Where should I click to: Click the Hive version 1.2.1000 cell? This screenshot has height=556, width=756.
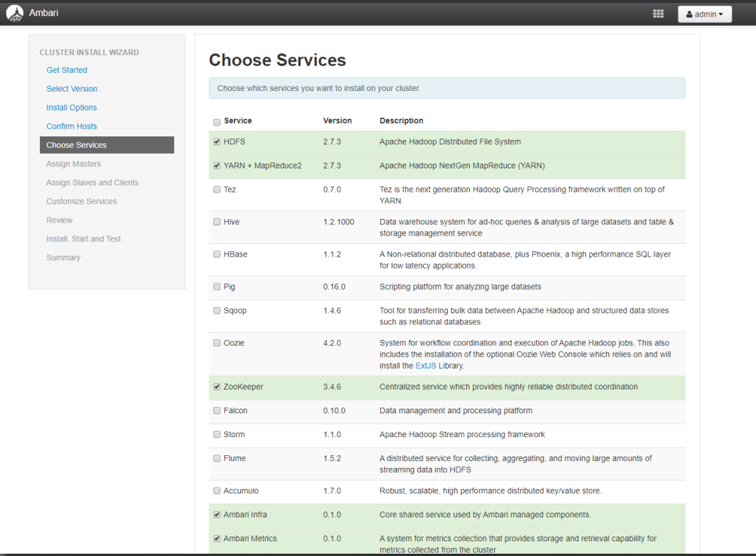(x=339, y=222)
